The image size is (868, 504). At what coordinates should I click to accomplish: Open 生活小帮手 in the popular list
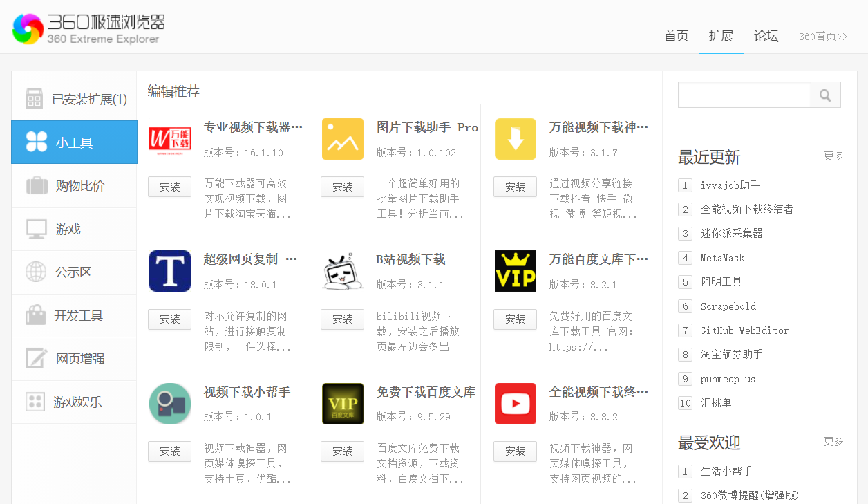pyautogui.click(x=726, y=472)
